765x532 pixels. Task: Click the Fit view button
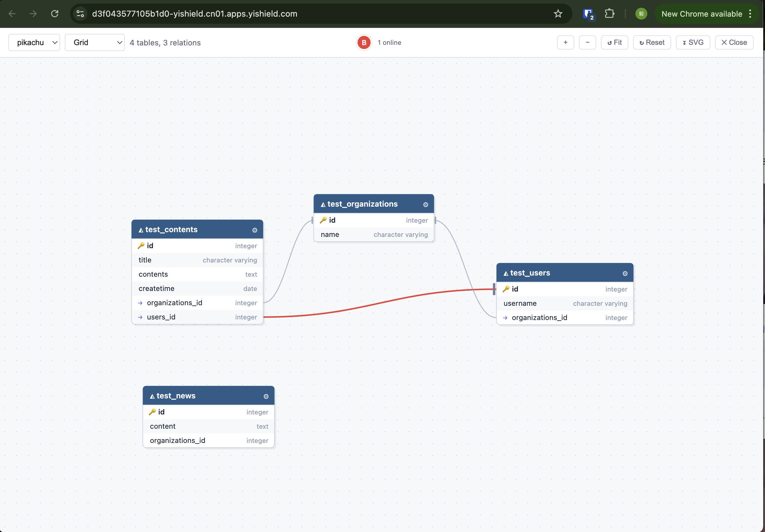(x=614, y=42)
